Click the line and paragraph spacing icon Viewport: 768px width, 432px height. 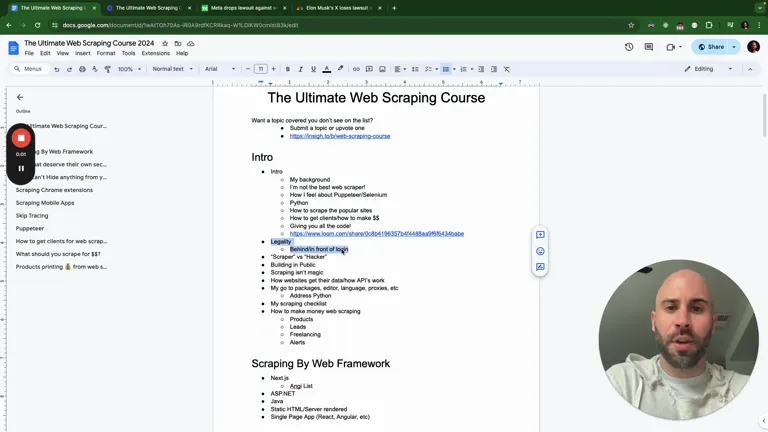[x=415, y=69]
